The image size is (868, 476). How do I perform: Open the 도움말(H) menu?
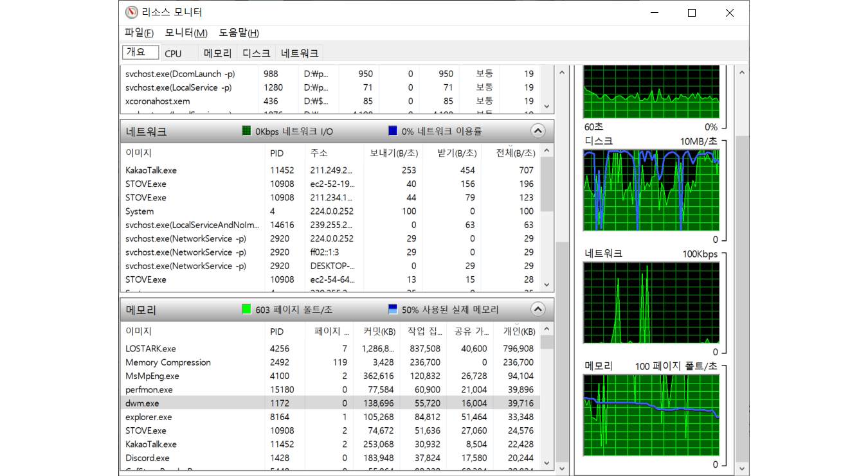pos(239,33)
